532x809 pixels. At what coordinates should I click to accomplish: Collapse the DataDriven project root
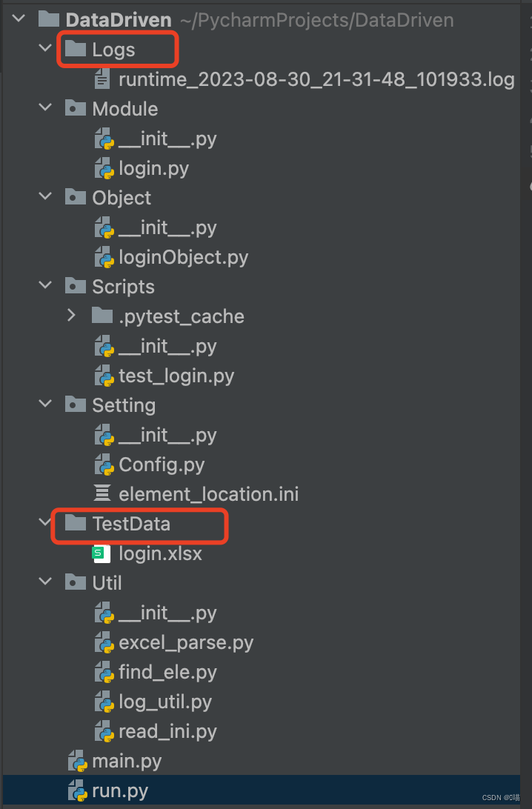16,19
